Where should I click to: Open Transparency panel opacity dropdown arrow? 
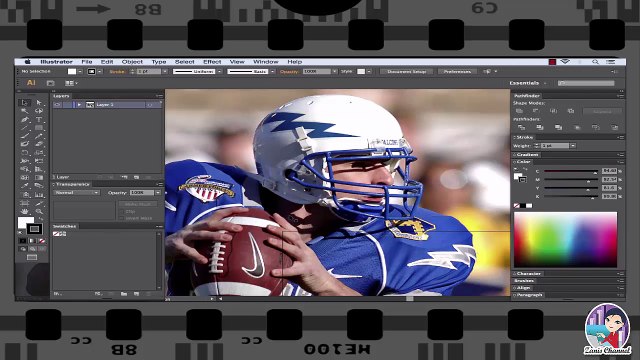click(x=158, y=193)
